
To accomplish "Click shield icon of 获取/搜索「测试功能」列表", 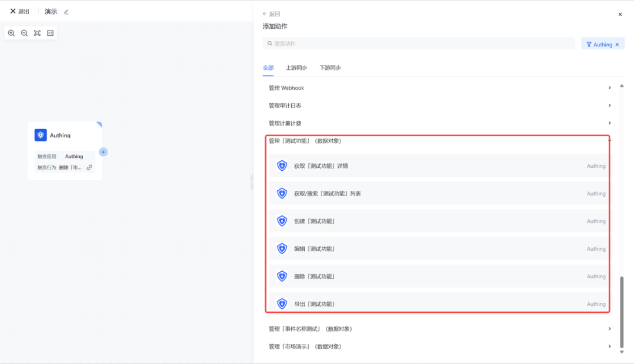I will [282, 193].
